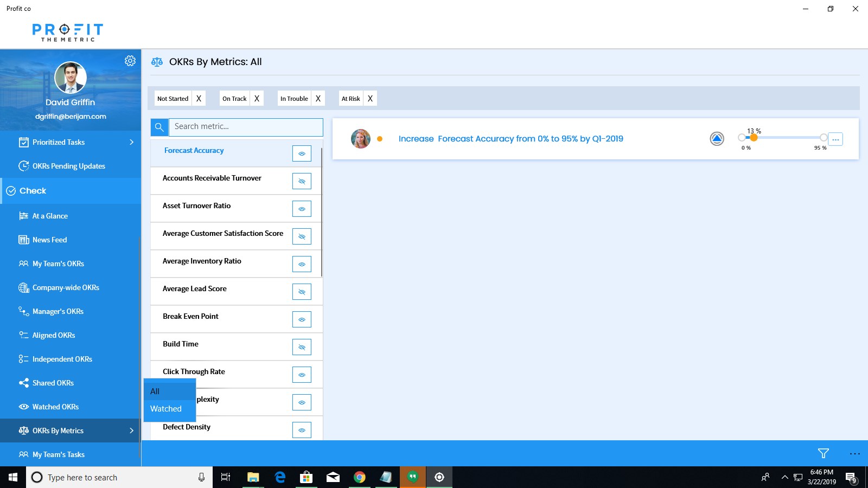Click the microphone icon in taskbar search

tap(201, 477)
